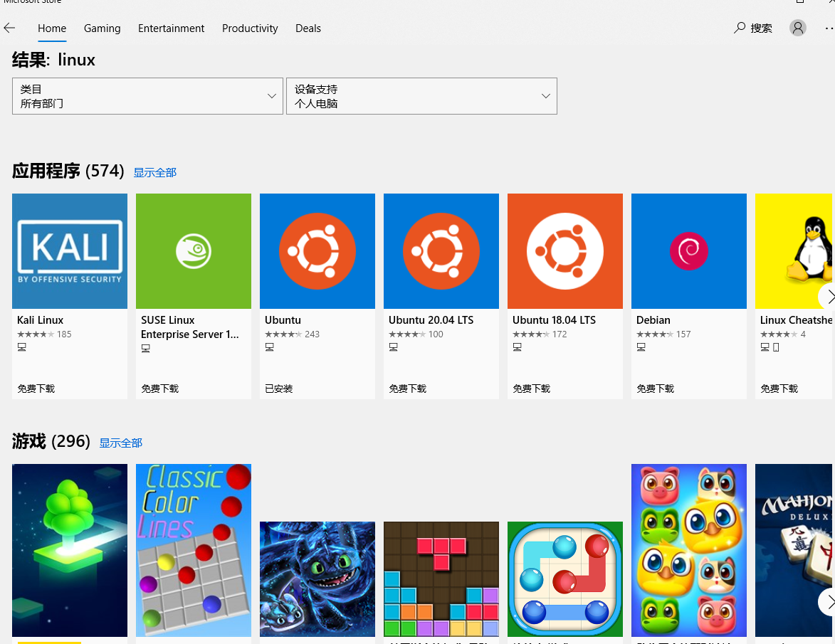Open the blue dragon game tile

(x=317, y=579)
